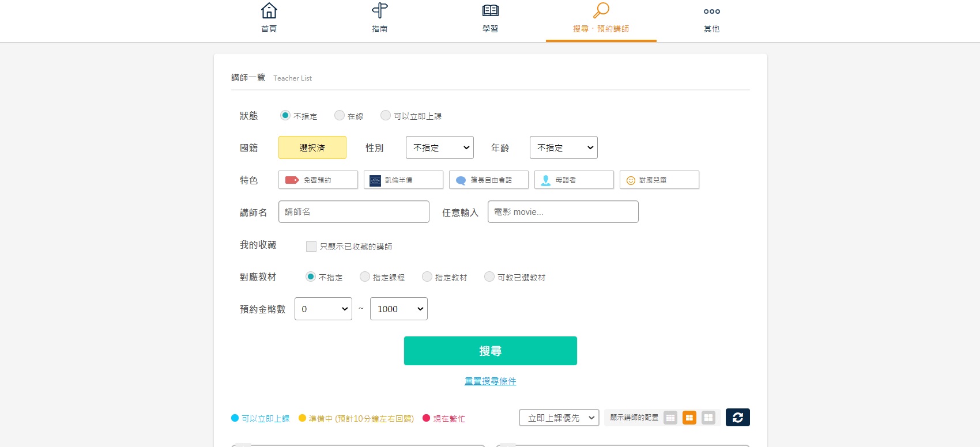Click the 凱倫半價 thumbnail icon
The image size is (980, 447).
[375, 180]
